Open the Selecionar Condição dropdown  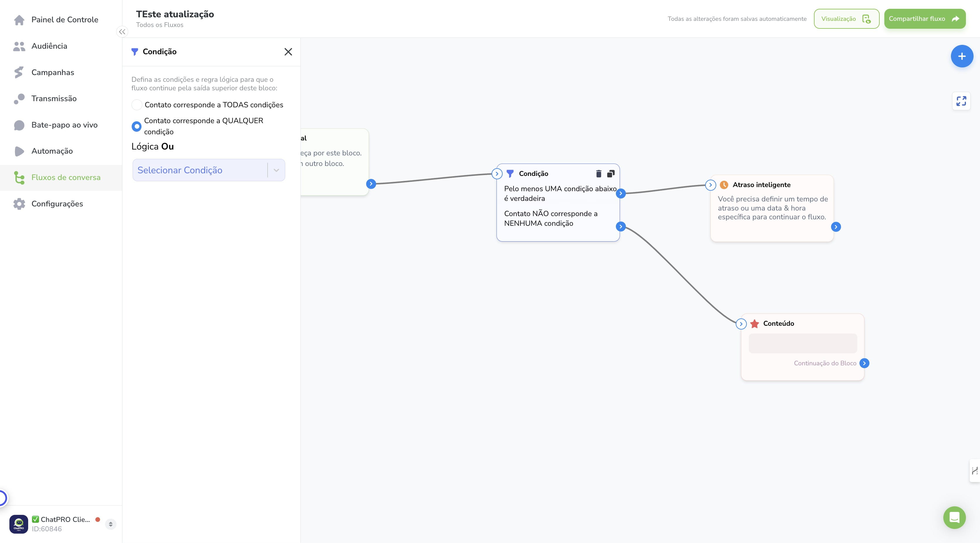pos(209,170)
